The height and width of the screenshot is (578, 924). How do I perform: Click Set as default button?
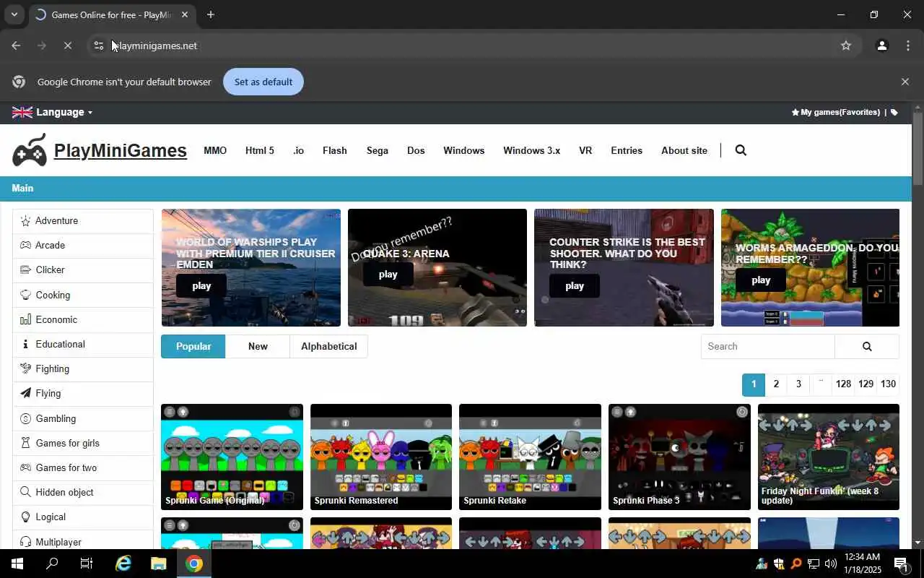pyautogui.click(x=263, y=82)
